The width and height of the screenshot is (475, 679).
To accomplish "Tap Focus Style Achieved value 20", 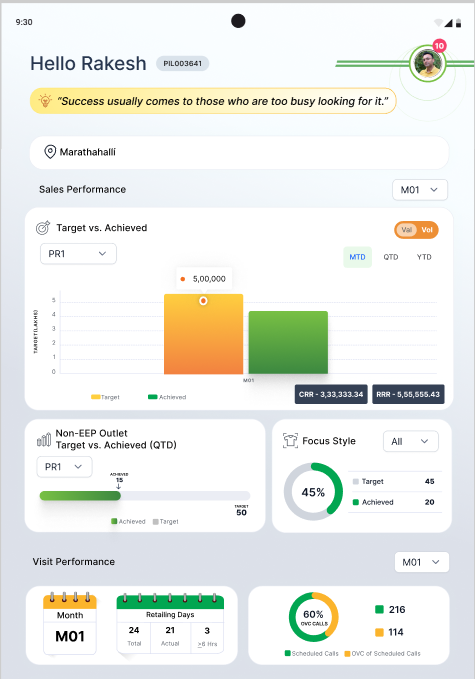I will click(x=430, y=502).
